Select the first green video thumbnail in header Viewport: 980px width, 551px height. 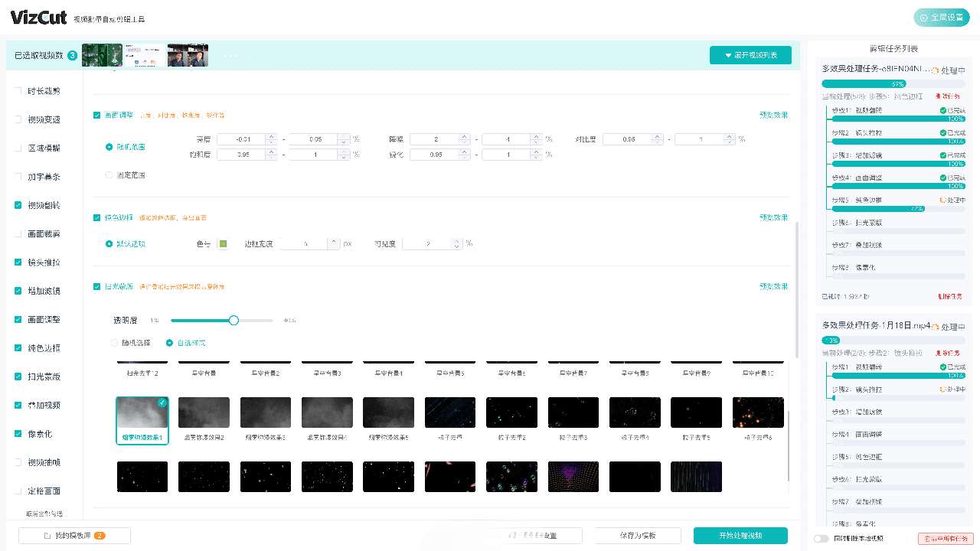103,55
